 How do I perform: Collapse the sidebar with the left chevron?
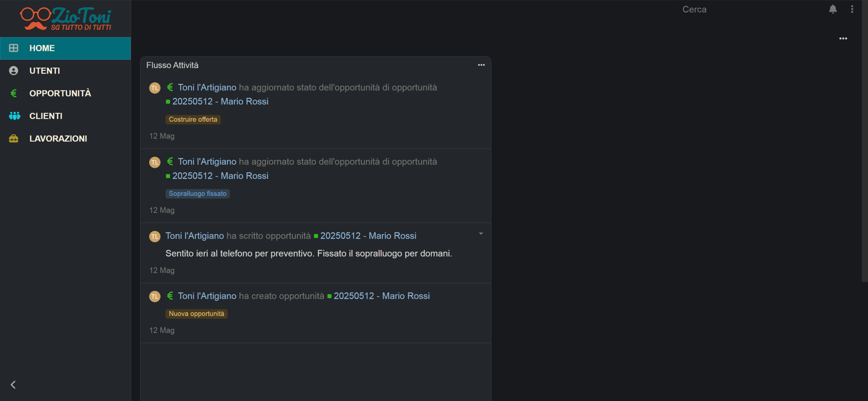pyautogui.click(x=13, y=385)
